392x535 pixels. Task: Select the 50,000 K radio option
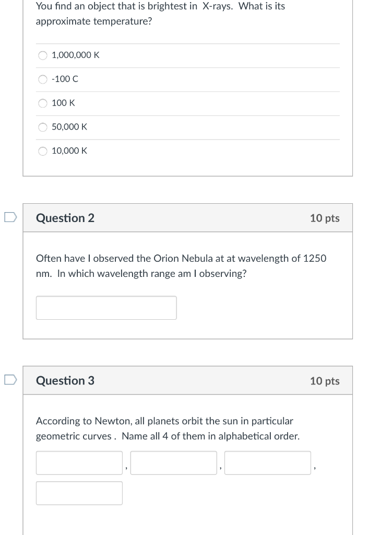pyautogui.click(x=43, y=127)
